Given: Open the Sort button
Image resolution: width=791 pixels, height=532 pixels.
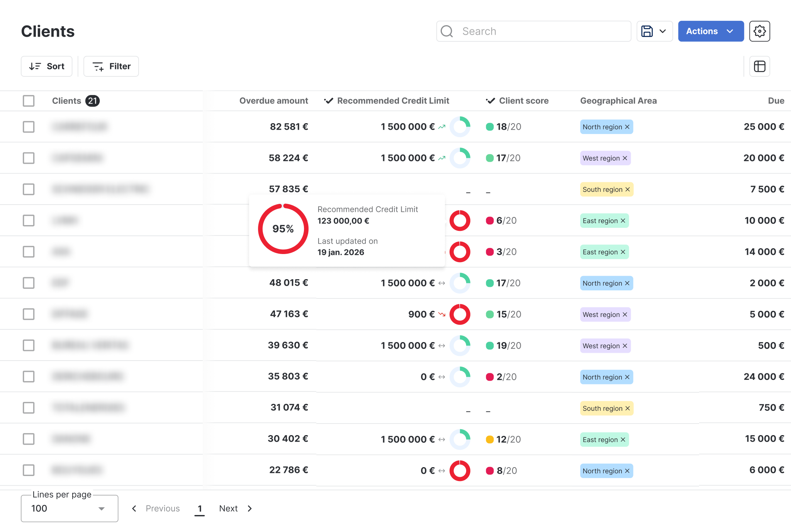Looking at the screenshot, I should tap(47, 66).
